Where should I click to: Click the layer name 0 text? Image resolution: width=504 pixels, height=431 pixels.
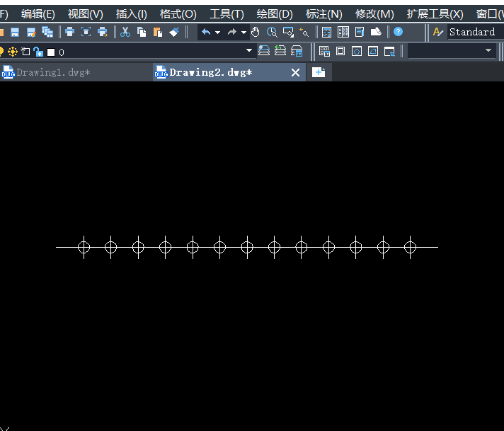coord(62,52)
